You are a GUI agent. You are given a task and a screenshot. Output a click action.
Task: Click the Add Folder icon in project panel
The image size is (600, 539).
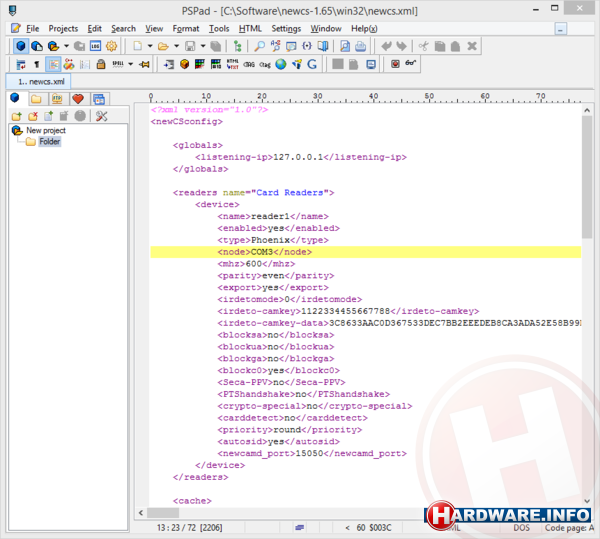click(16, 116)
